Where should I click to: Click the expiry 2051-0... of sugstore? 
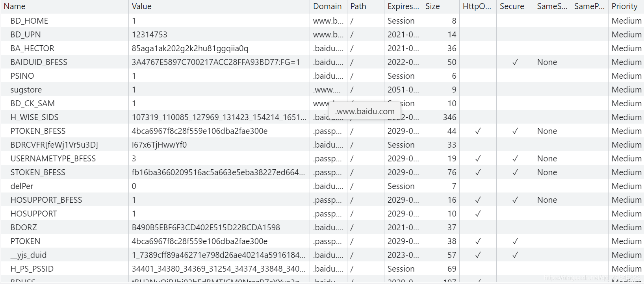click(x=403, y=90)
